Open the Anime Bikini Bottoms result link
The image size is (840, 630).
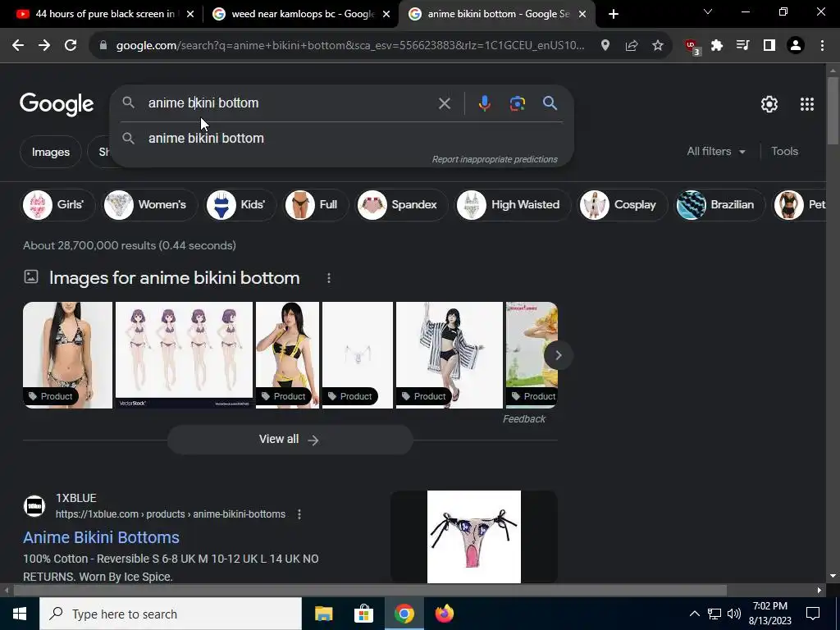click(x=101, y=537)
